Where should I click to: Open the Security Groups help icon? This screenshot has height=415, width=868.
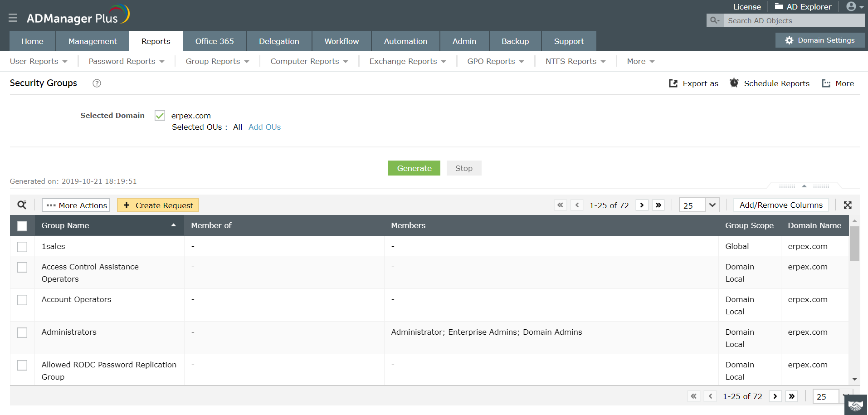tap(97, 83)
